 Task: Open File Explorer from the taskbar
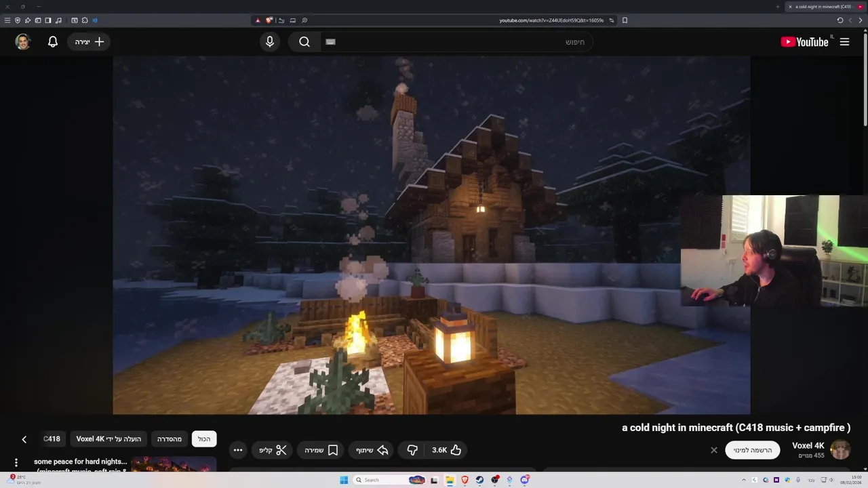coord(450,480)
